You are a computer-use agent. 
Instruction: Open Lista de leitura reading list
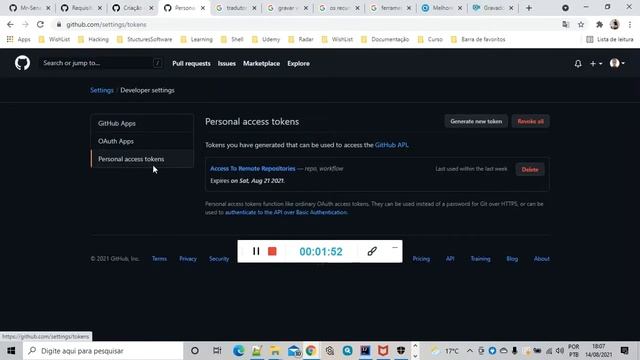(610, 40)
